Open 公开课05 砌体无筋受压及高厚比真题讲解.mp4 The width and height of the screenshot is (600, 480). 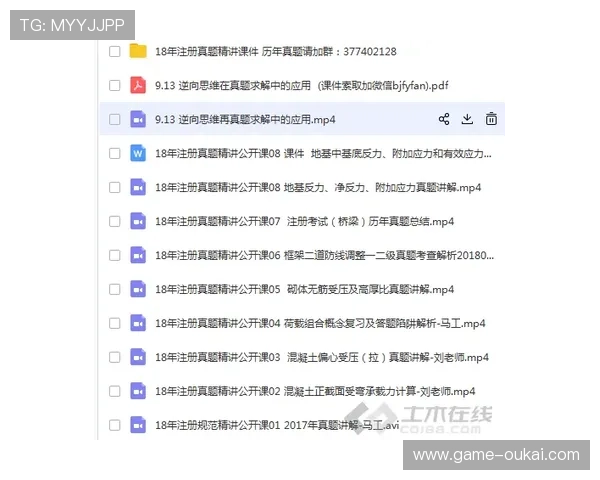tap(305, 289)
